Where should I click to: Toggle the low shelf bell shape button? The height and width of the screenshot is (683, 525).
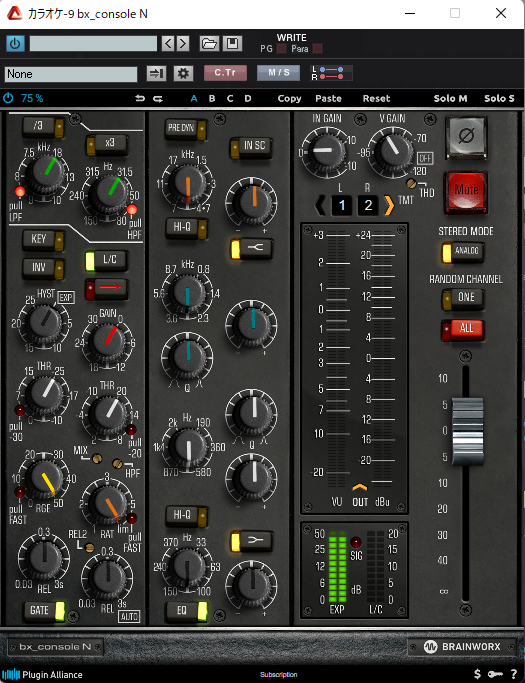tap(252, 541)
